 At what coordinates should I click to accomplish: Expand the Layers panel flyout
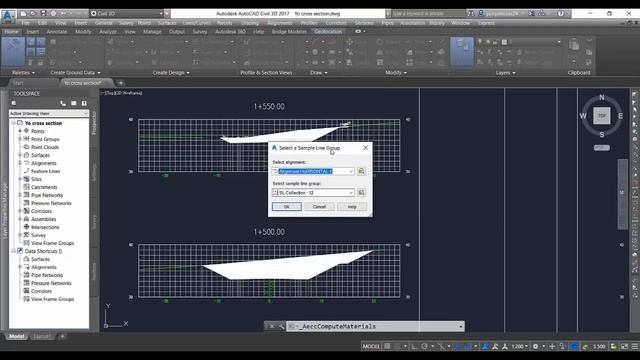[505, 73]
